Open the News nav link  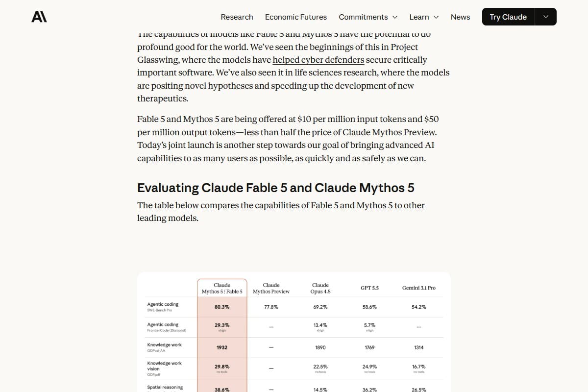(460, 17)
